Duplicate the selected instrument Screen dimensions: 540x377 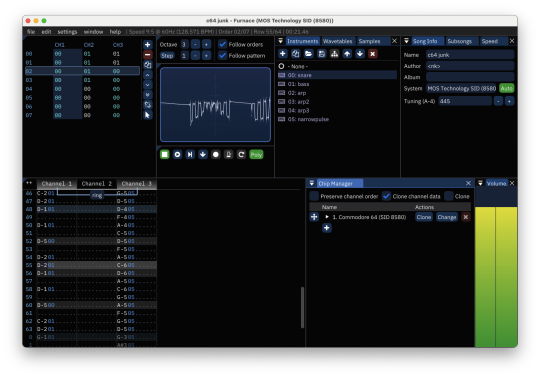(x=295, y=54)
